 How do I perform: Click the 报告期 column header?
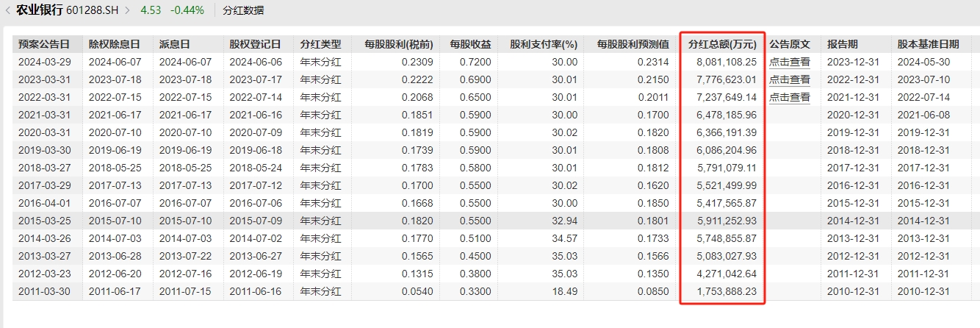[x=841, y=44]
